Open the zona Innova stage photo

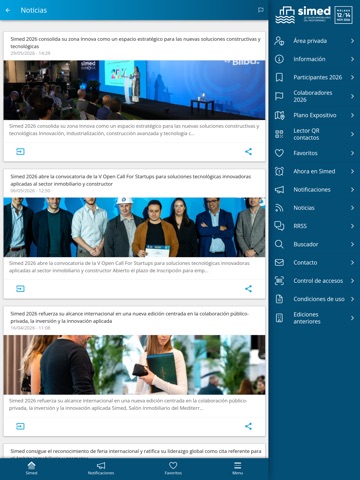coord(134,90)
